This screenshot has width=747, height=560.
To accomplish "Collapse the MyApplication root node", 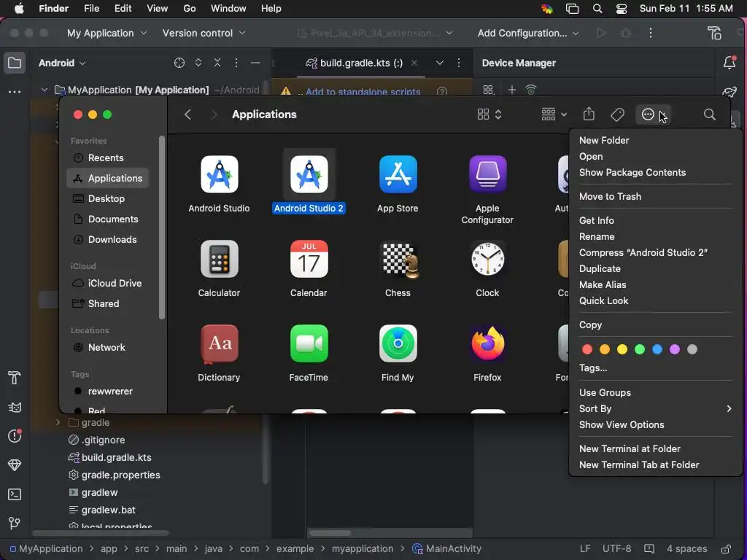I will click(x=44, y=90).
